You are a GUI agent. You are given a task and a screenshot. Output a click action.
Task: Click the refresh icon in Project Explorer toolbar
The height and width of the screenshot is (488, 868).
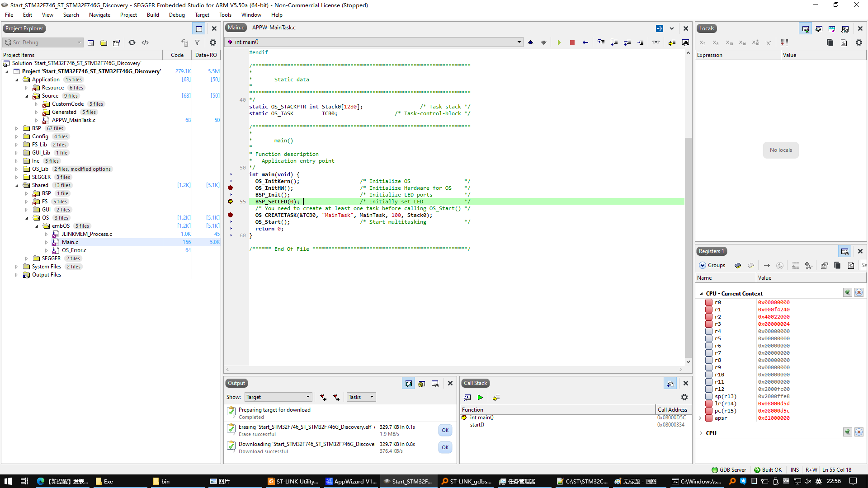[132, 42]
